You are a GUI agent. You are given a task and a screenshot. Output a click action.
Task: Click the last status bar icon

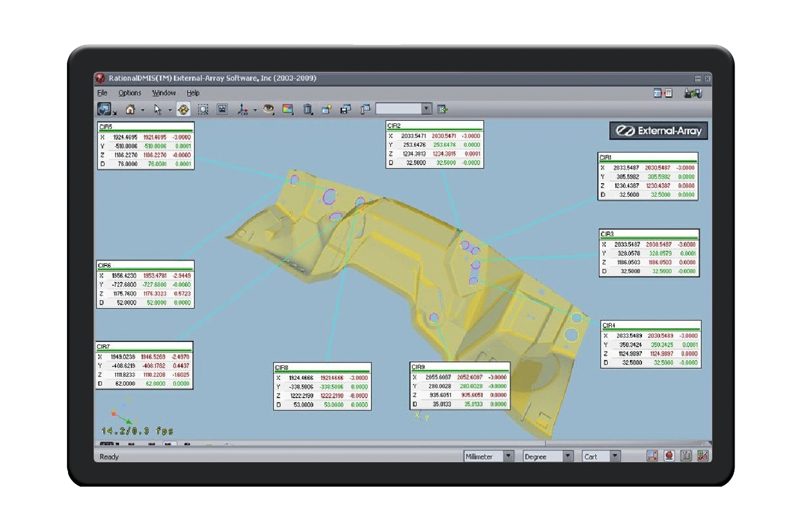[703, 455]
